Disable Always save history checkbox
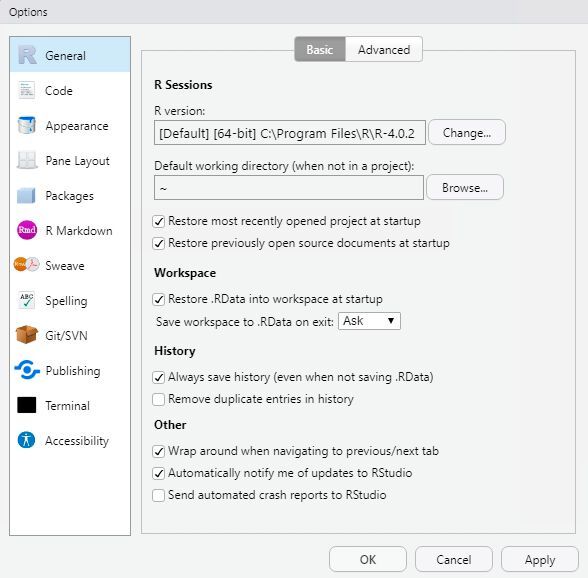Image resolution: width=588 pixels, height=578 pixels. click(159, 377)
